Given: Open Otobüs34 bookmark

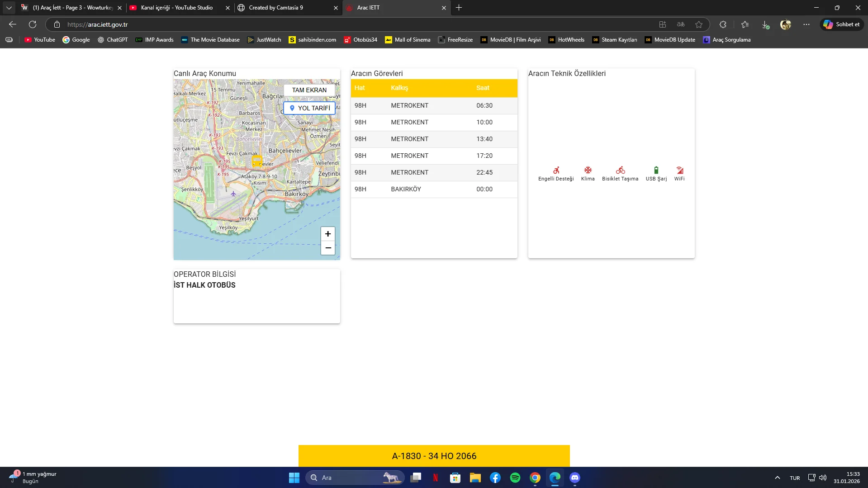Looking at the screenshot, I should click(x=360, y=40).
